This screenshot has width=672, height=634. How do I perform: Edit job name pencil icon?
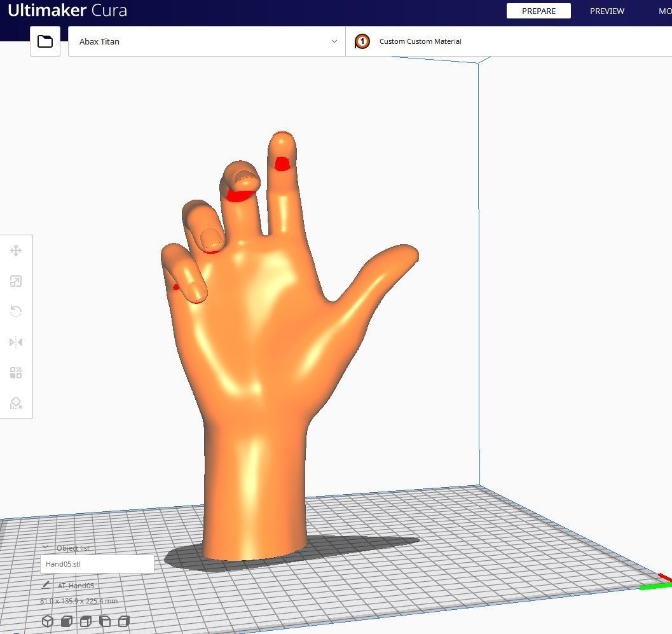(46, 584)
